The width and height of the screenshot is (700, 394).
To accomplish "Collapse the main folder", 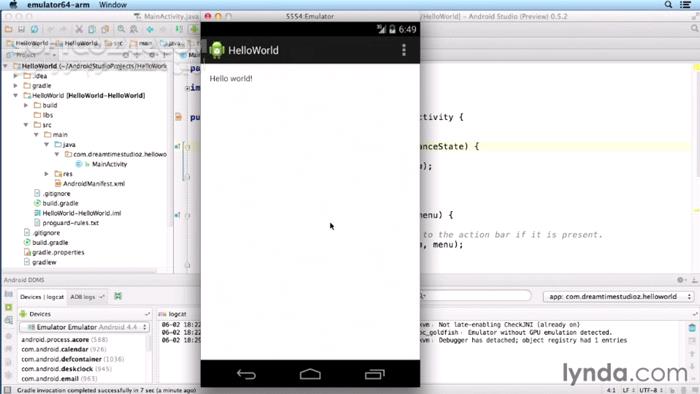I will click(x=37, y=135).
